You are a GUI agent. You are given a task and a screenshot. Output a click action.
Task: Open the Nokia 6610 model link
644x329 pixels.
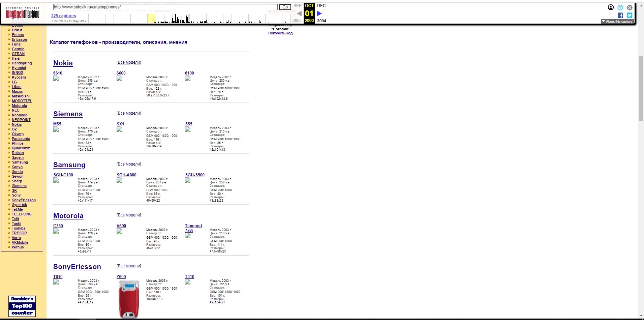tap(58, 73)
